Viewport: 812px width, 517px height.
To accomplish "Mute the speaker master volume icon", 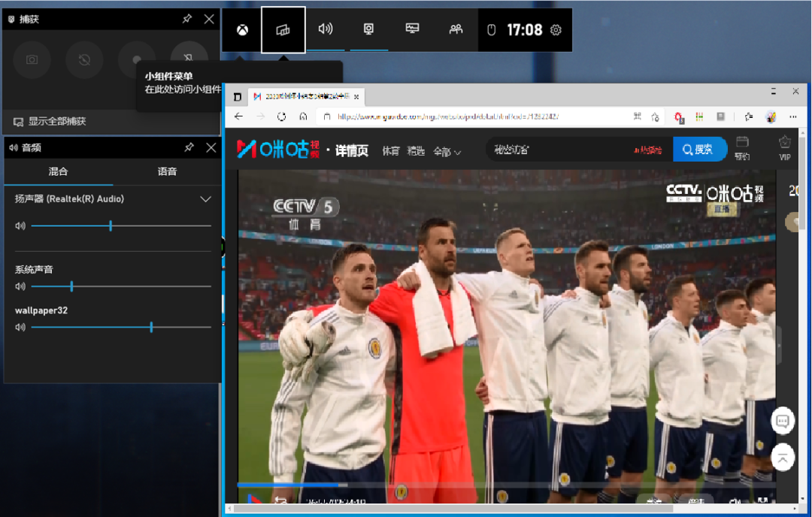I will pyautogui.click(x=20, y=225).
